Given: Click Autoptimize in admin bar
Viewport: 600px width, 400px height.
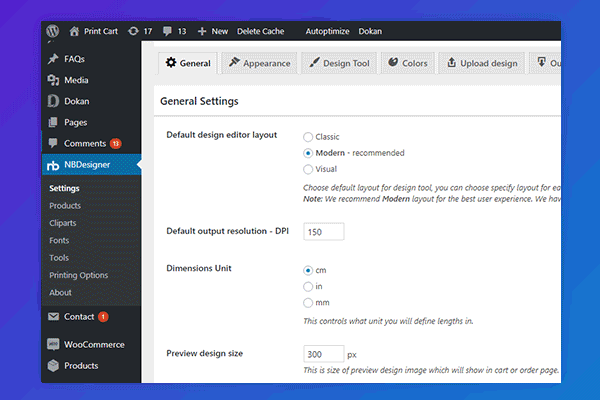Looking at the screenshot, I should coord(327,31).
